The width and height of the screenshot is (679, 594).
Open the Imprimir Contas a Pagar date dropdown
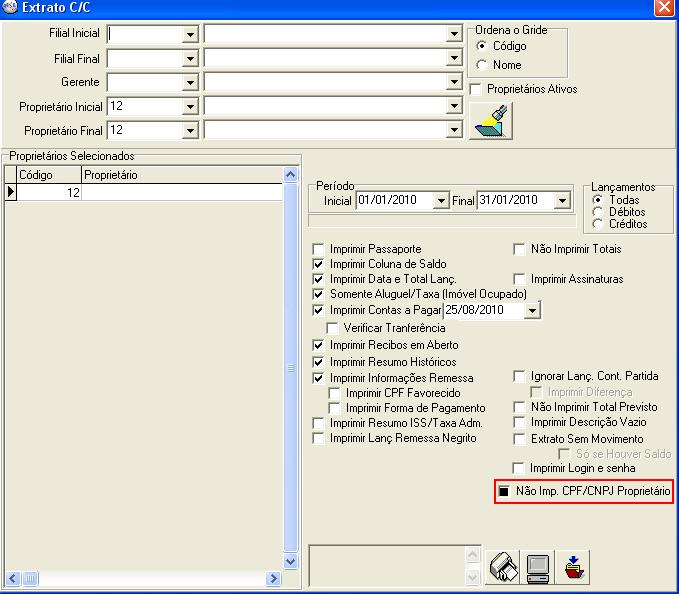pos(531,311)
